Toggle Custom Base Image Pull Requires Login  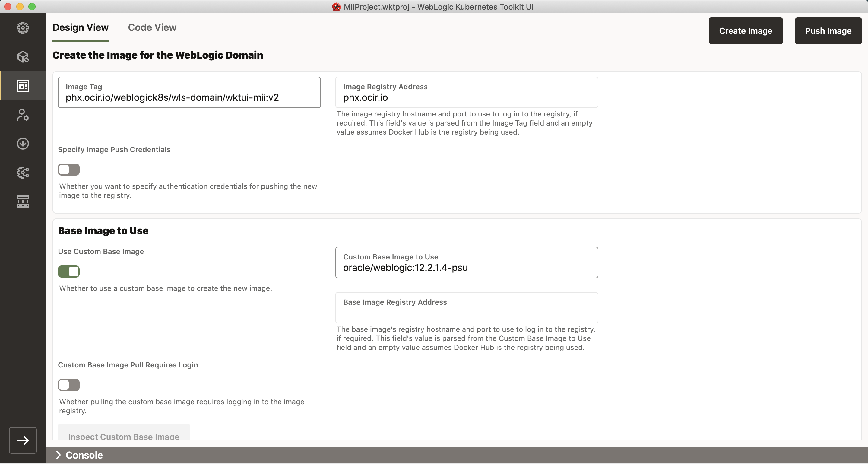69,385
